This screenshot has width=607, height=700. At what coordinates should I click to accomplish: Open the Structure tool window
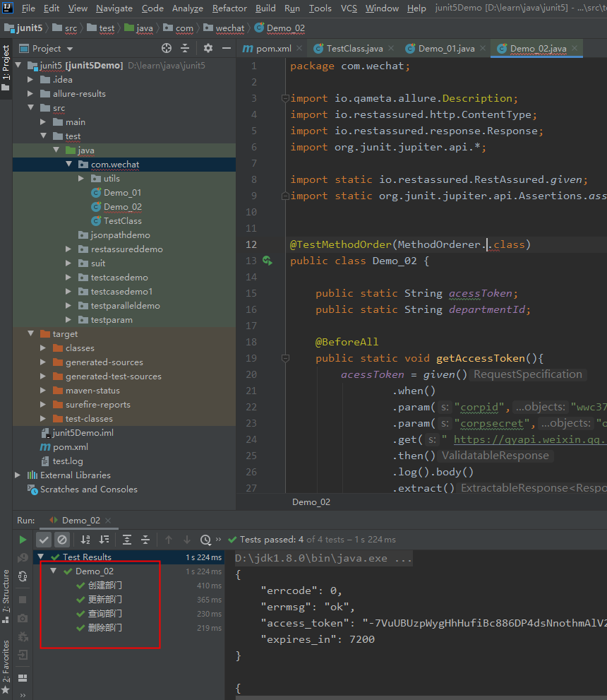[6, 596]
